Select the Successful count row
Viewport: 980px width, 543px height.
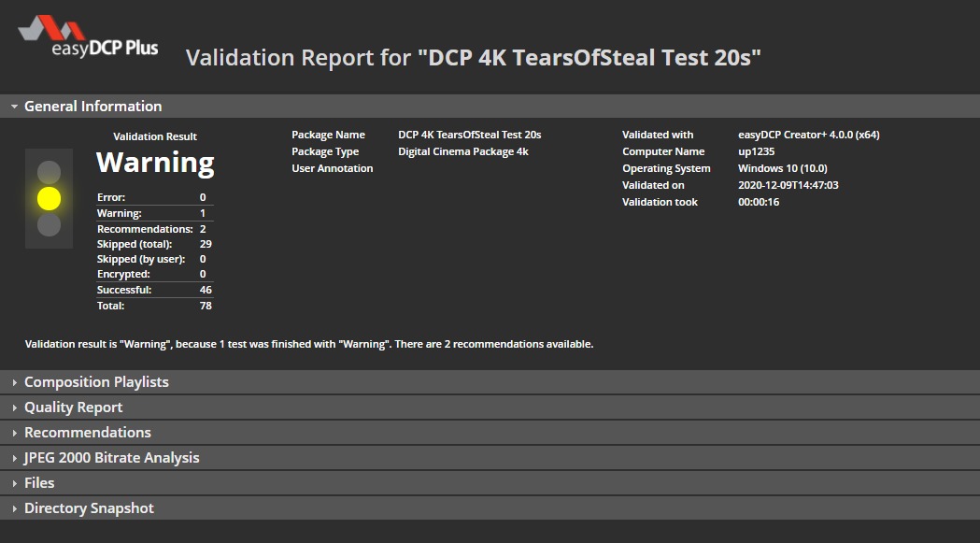point(154,291)
